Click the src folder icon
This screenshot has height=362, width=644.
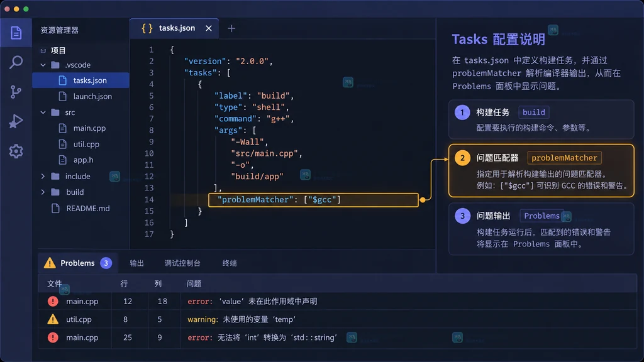tap(55, 112)
